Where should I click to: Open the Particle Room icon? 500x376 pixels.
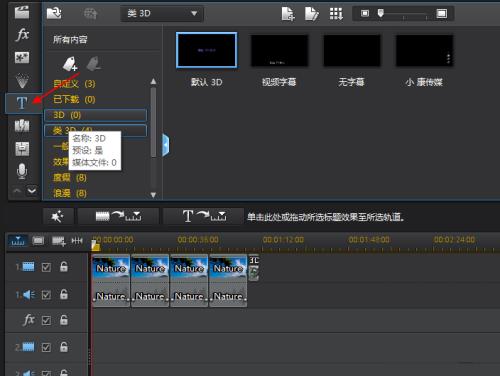pos(22,80)
